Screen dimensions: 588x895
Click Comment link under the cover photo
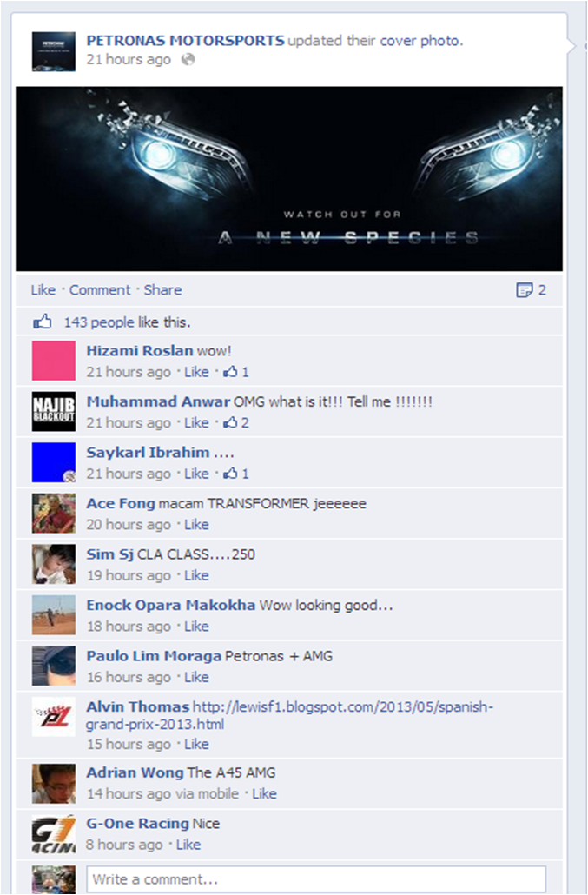pyautogui.click(x=100, y=290)
